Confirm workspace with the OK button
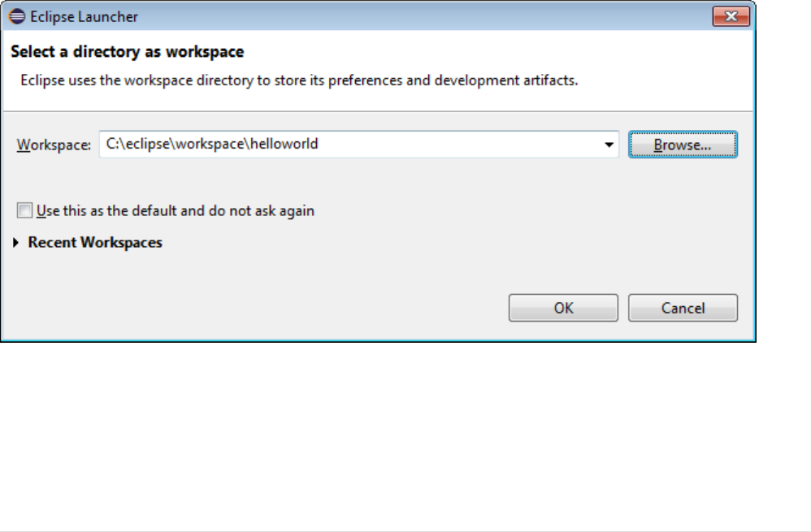 (x=563, y=308)
